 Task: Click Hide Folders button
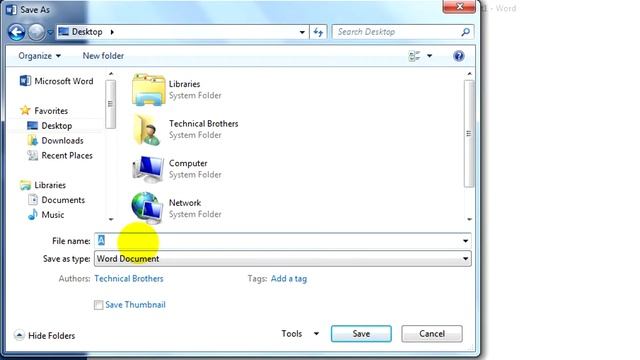pos(44,336)
